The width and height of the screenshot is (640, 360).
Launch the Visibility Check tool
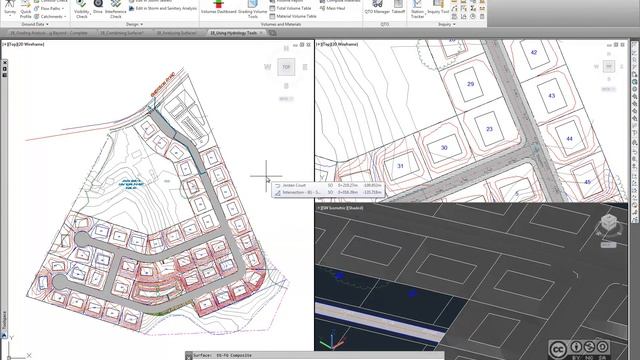(82, 9)
